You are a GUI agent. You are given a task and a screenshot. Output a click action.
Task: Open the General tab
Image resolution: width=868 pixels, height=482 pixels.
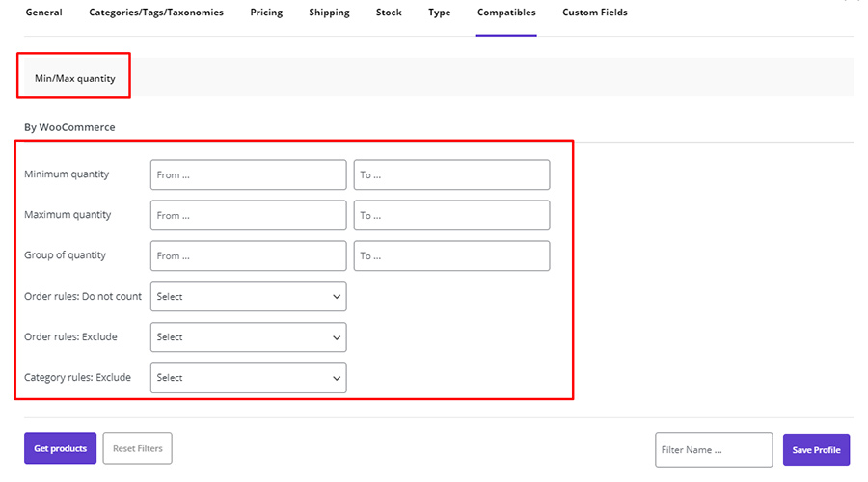click(x=43, y=13)
